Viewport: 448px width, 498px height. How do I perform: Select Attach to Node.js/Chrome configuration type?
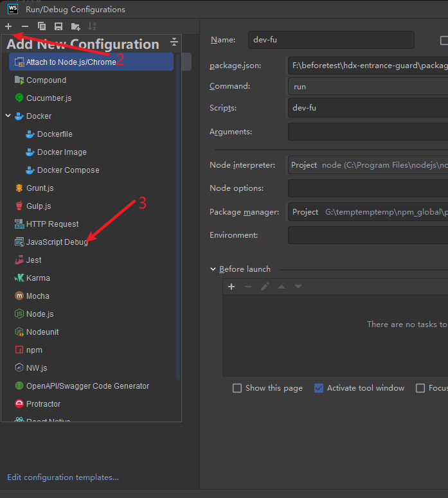[x=91, y=62]
